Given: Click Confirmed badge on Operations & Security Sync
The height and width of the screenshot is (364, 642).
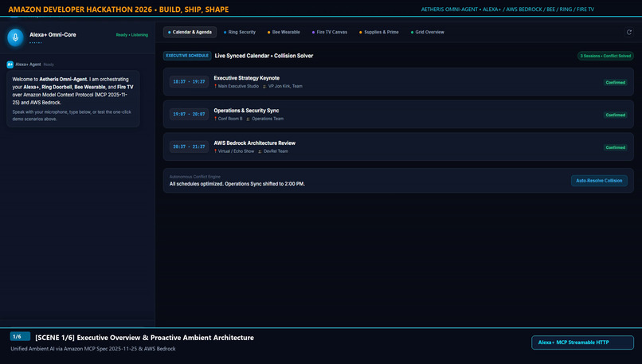Looking at the screenshot, I should (616, 115).
